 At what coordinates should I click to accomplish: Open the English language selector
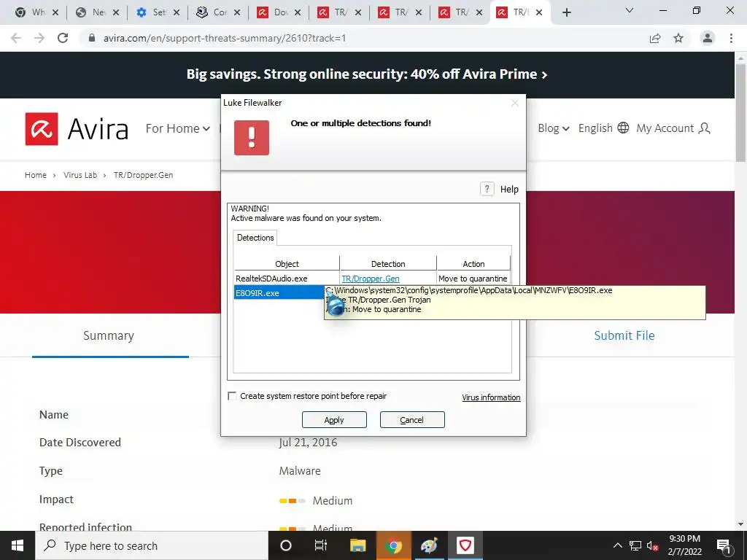[595, 128]
